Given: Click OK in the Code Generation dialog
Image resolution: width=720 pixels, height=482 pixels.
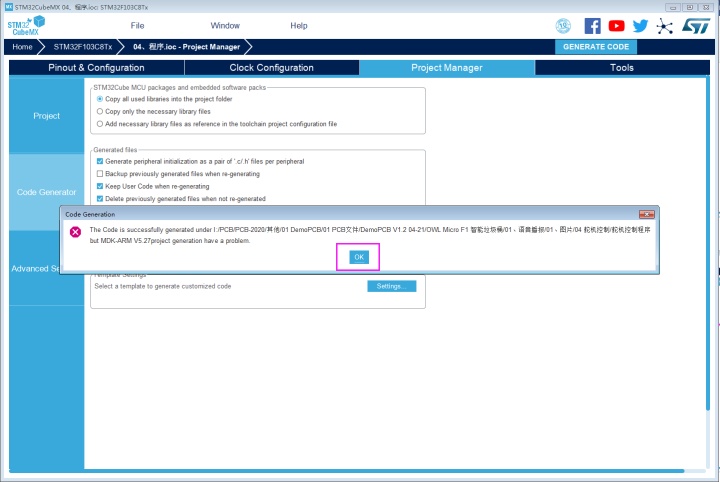Looking at the screenshot, I should coord(359,257).
